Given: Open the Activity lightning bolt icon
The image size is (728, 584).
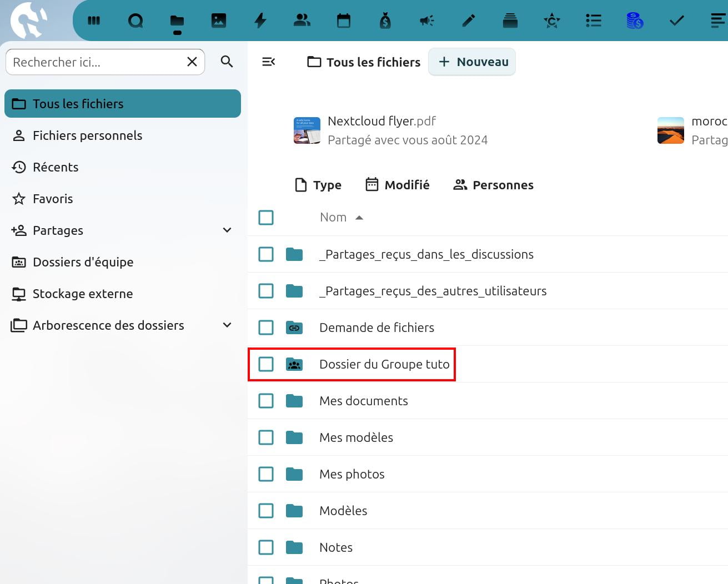Looking at the screenshot, I should pyautogui.click(x=260, y=21).
